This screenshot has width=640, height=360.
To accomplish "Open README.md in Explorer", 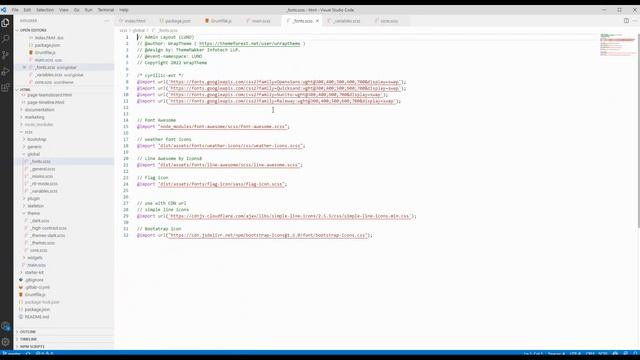I will (37, 317).
